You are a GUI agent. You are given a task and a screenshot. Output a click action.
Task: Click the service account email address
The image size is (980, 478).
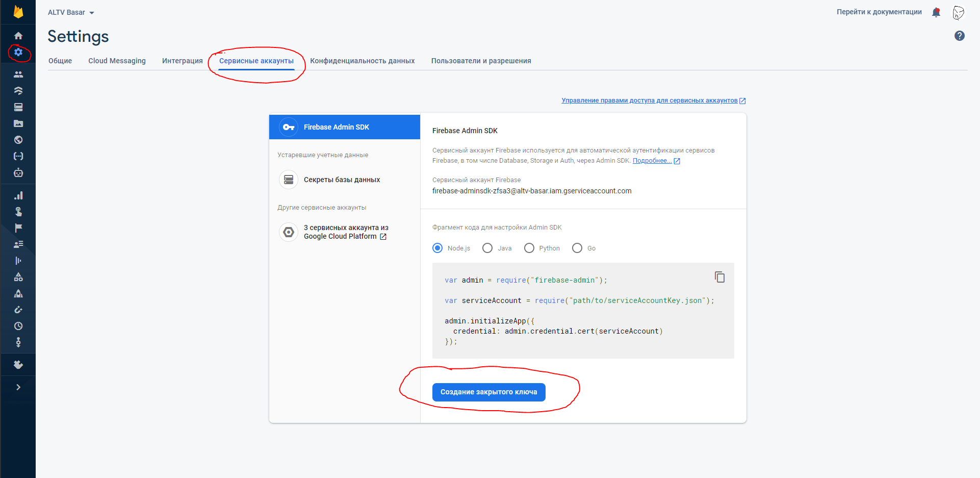[x=532, y=191]
